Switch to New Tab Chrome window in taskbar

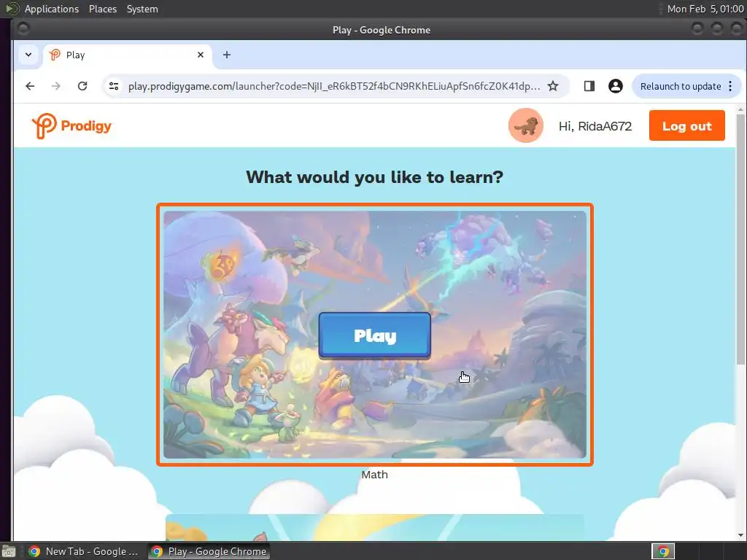(x=85, y=551)
